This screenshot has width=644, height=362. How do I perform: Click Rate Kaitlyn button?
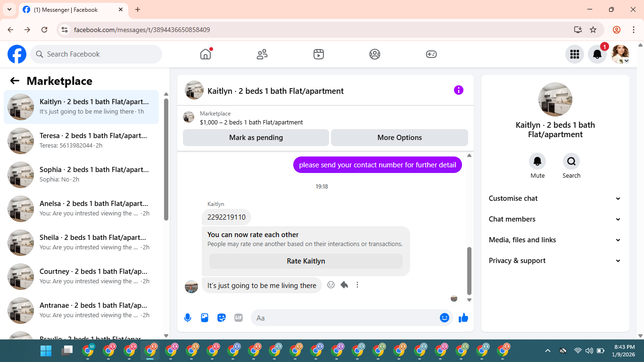coord(306,261)
